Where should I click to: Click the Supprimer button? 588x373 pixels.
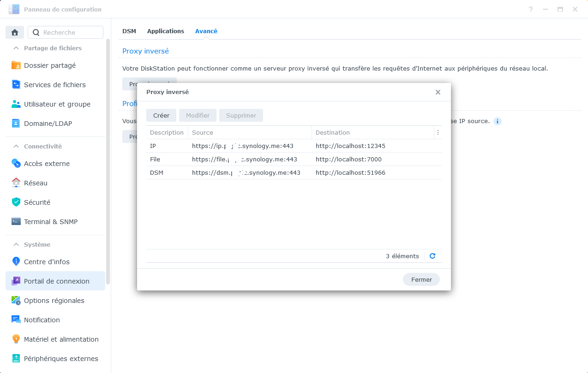pyautogui.click(x=241, y=115)
